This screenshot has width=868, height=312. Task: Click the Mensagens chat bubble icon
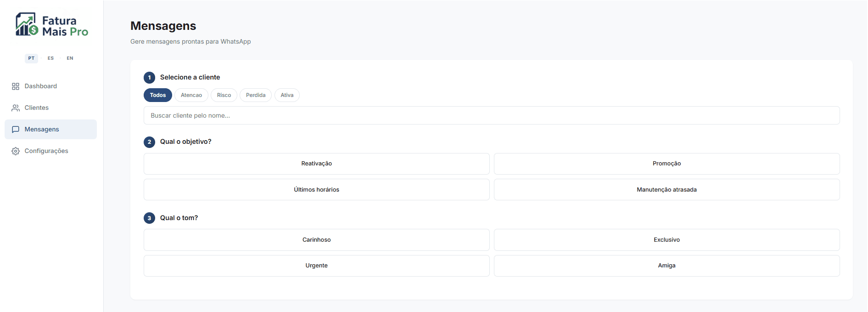pos(16,130)
